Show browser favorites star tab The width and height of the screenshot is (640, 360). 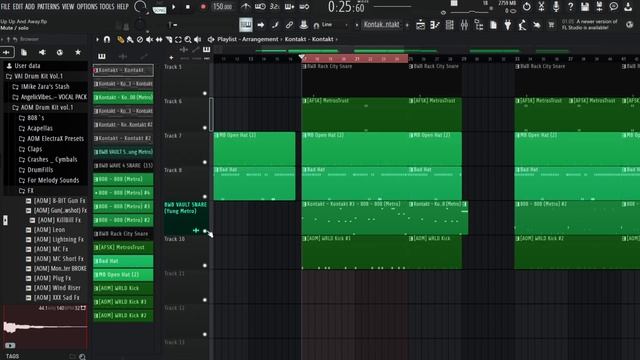tap(78, 52)
